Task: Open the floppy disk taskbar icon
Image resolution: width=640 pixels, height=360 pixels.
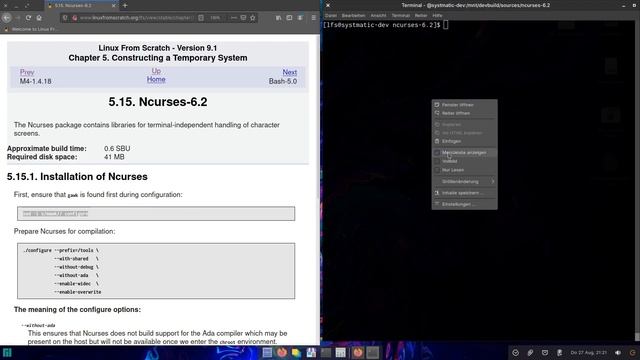Action: pos(311,353)
